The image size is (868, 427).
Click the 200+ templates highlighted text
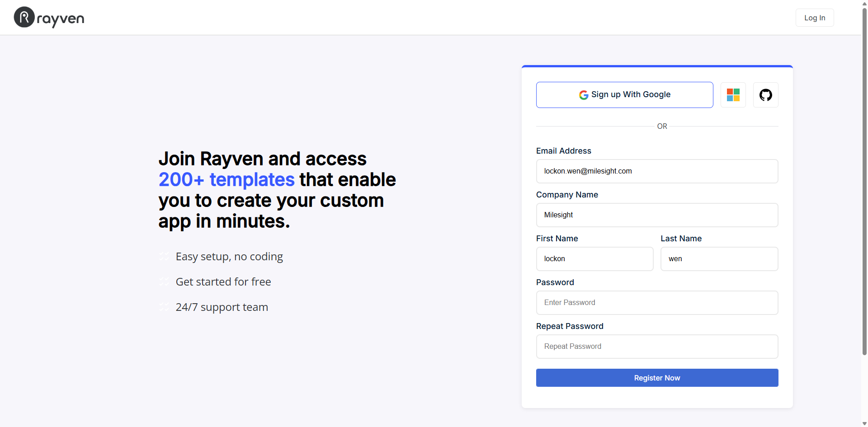point(226,179)
